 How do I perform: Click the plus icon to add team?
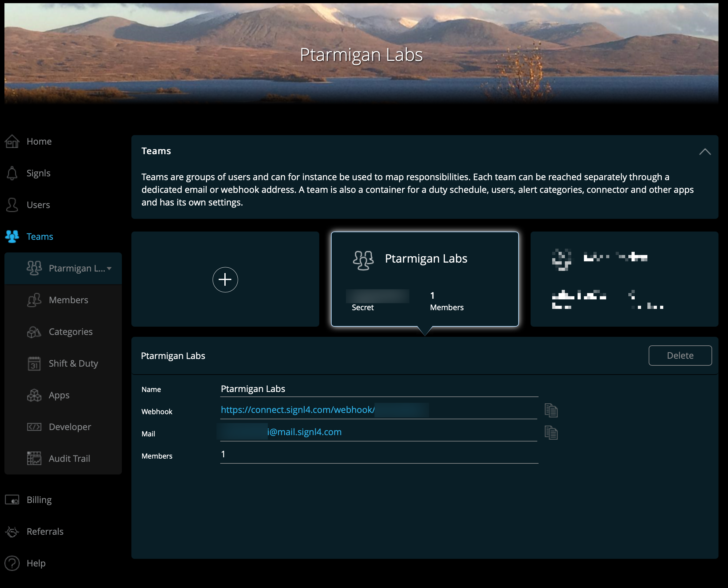coord(225,279)
